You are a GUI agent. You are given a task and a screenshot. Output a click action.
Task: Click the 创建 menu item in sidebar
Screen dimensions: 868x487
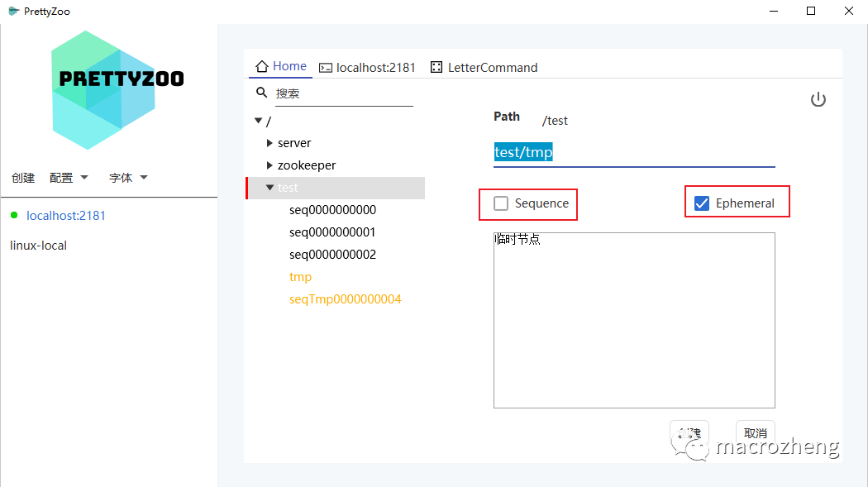pos(23,178)
